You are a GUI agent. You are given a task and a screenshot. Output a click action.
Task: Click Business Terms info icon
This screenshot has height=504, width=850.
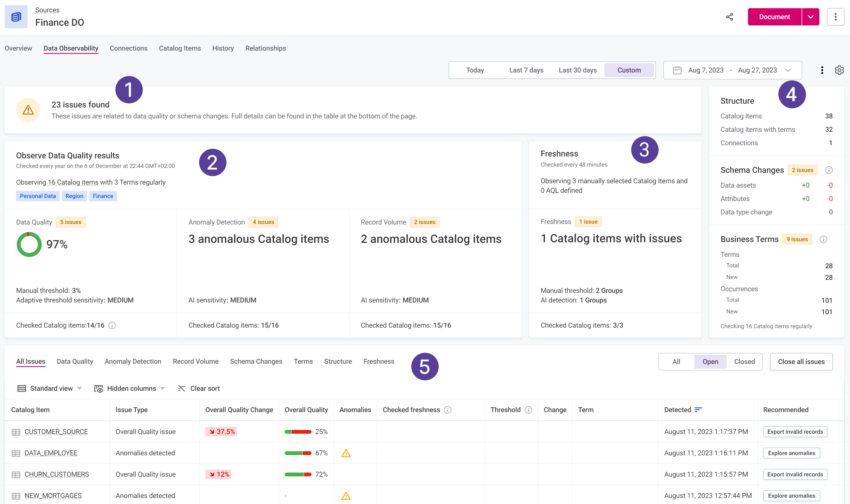823,240
